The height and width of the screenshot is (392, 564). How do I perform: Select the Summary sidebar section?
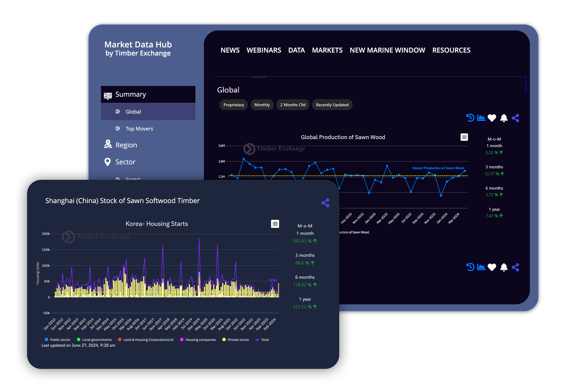pos(148,94)
